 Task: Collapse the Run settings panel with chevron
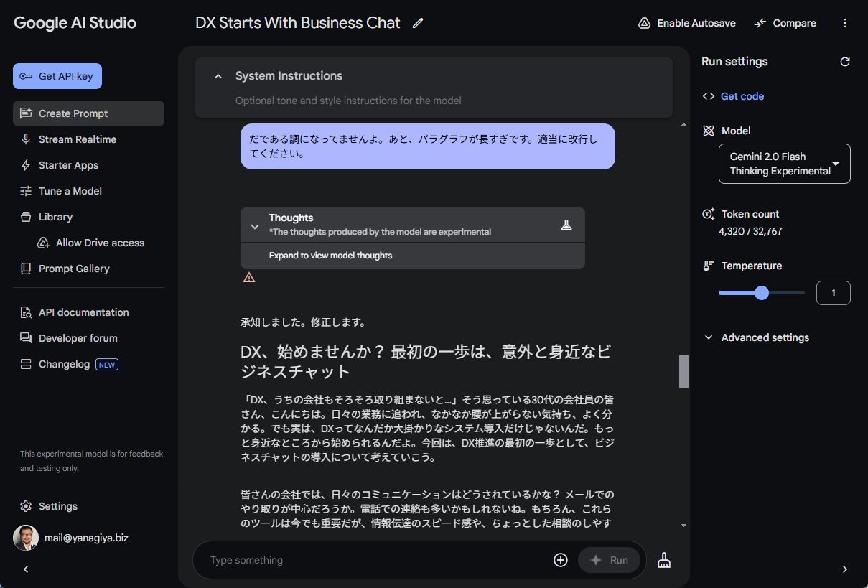(845, 569)
